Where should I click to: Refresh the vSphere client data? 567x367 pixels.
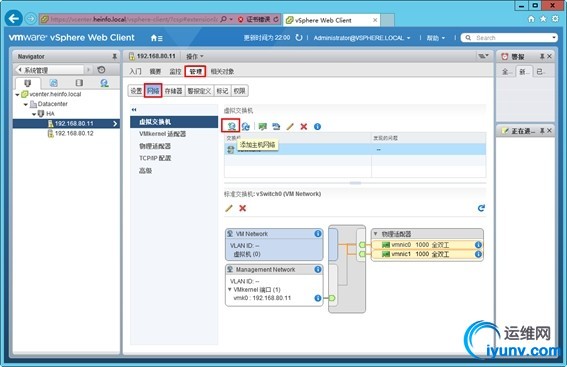pyautogui.click(x=299, y=38)
